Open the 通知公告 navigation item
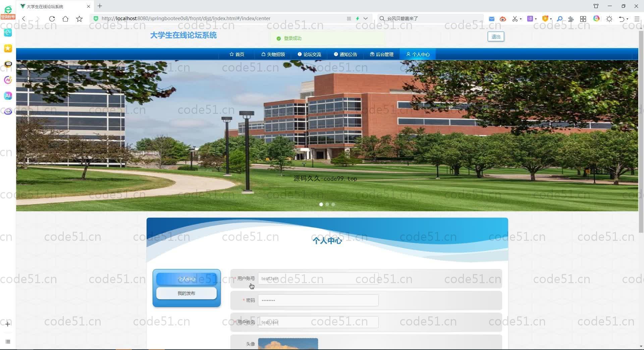This screenshot has width=644, height=350. pos(345,54)
